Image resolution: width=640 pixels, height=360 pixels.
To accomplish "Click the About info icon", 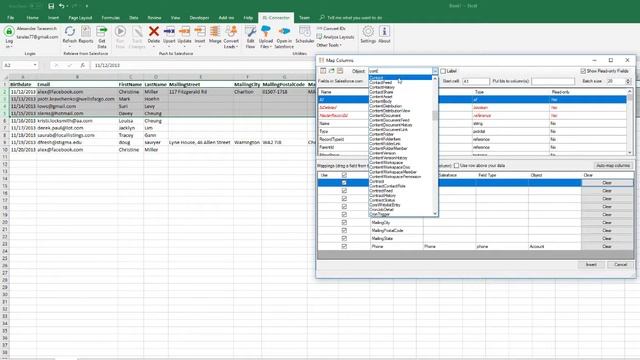I will [x=384, y=31].
